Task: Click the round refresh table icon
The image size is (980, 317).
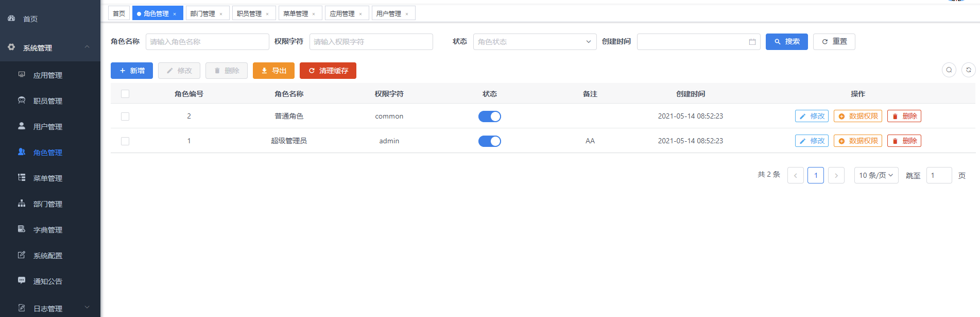Action: [968, 70]
